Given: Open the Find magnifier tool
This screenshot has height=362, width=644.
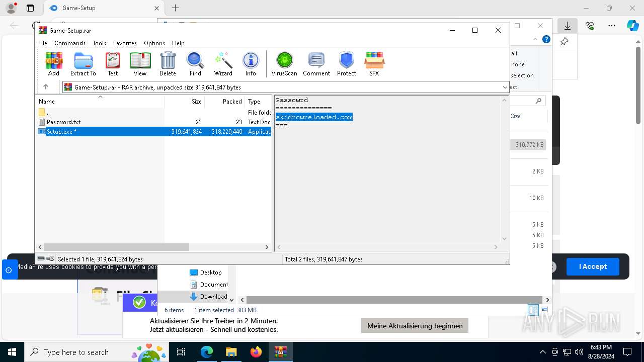Looking at the screenshot, I should click(195, 64).
